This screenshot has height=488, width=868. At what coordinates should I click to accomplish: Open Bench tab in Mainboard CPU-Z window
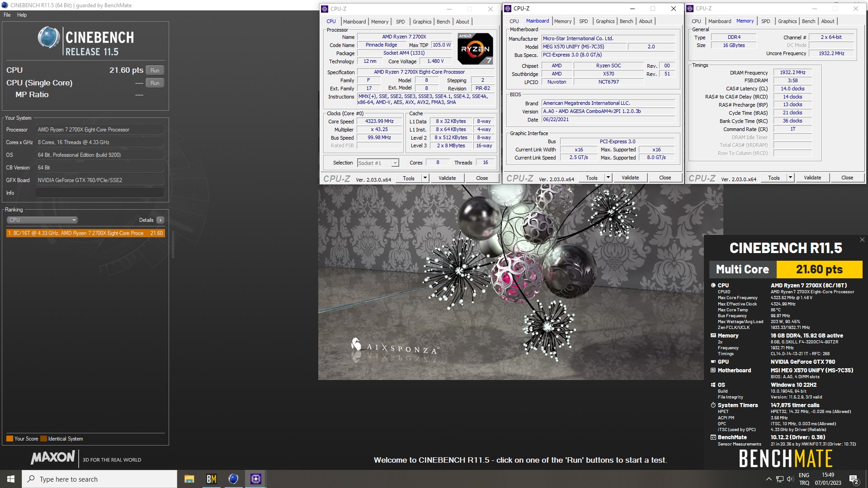pyautogui.click(x=627, y=21)
